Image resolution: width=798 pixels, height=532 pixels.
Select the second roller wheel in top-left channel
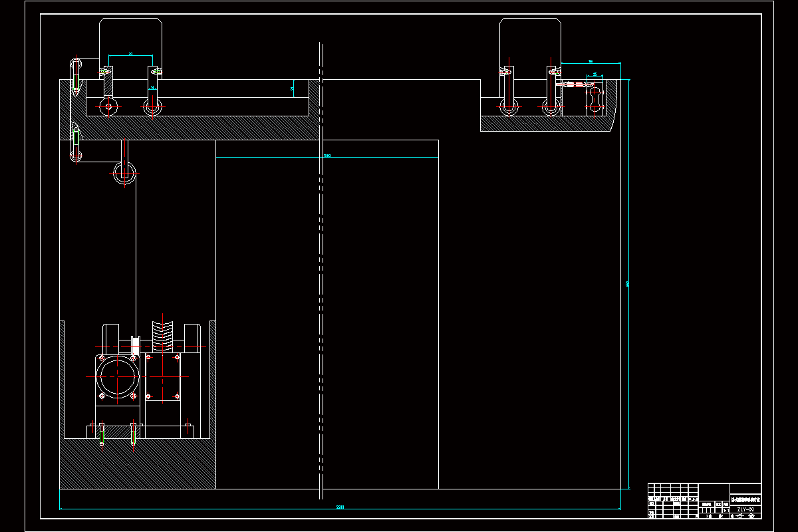tap(152, 106)
